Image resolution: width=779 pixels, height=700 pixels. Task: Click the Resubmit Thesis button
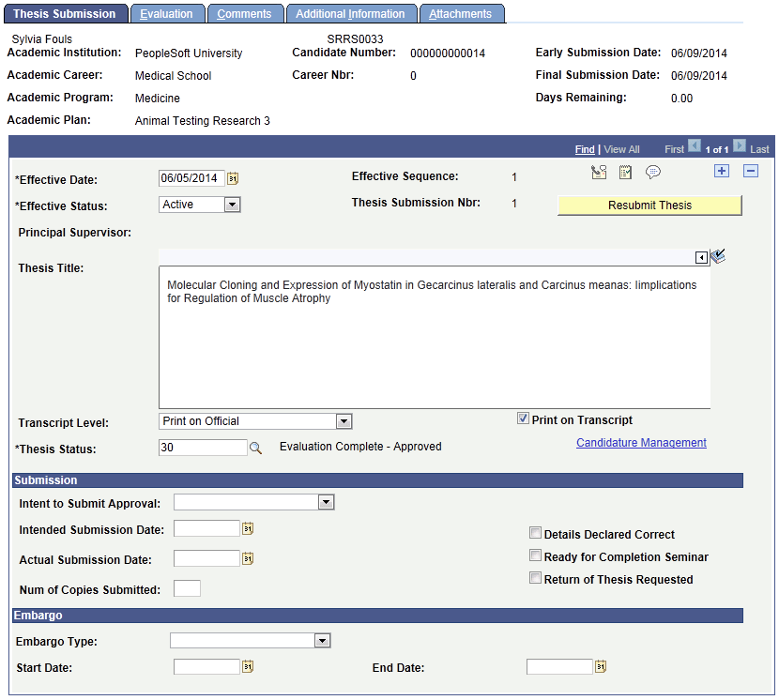pos(649,205)
